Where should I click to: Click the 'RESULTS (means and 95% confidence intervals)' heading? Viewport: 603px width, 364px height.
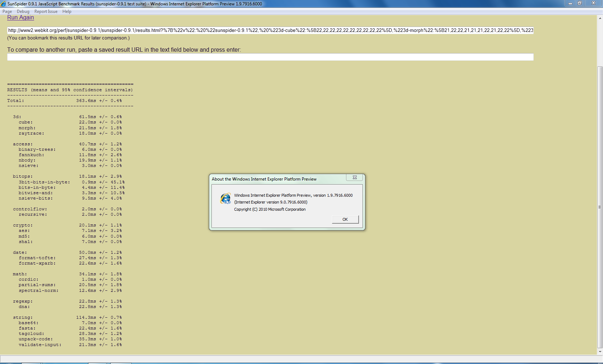(x=70, y=90)
